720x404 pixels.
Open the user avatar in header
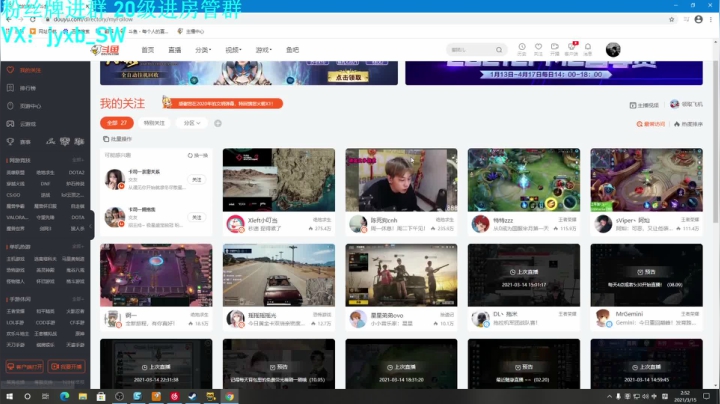pos(613,50)
